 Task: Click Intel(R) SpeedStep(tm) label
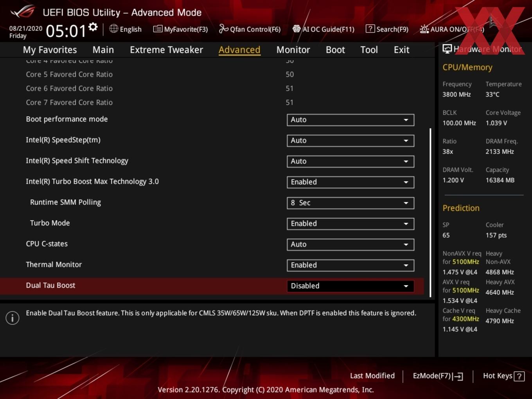(63, 140)
